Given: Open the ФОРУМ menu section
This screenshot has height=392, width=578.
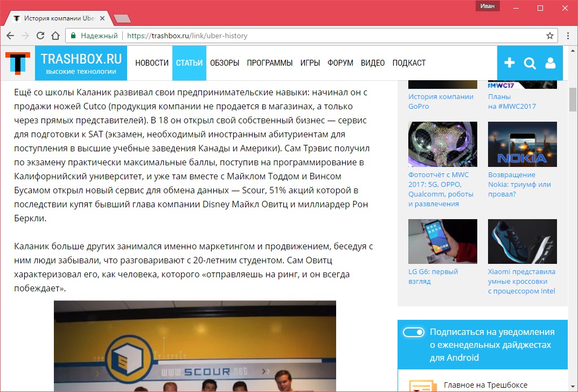Looking at the screenshot, I should coord(340,63).
